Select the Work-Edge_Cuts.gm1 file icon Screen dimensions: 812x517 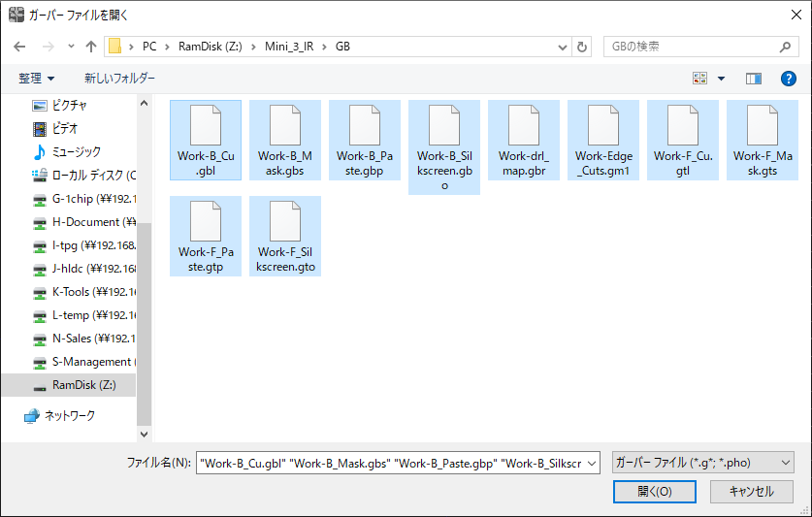603,125
